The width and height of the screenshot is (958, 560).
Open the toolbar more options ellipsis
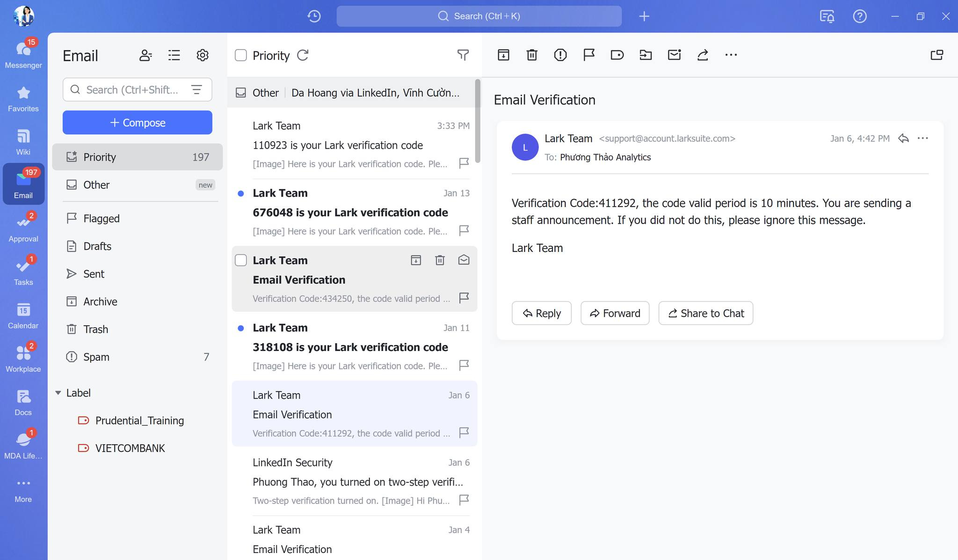tap(731, 55)
